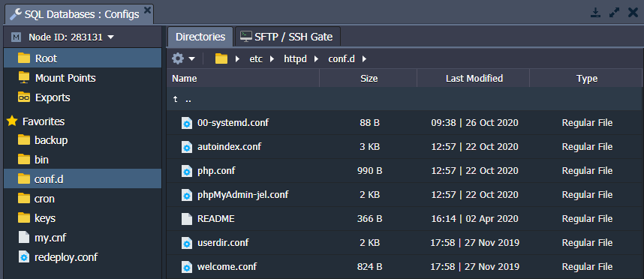Click the Root folder icon
The image size is (644, 279).
point(24,58)
